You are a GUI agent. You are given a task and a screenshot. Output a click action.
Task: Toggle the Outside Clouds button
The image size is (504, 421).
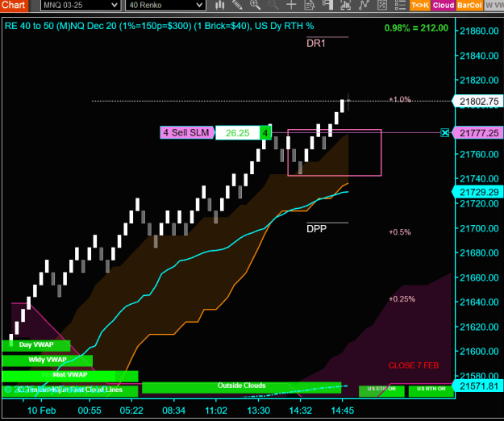tap(241, 387)
